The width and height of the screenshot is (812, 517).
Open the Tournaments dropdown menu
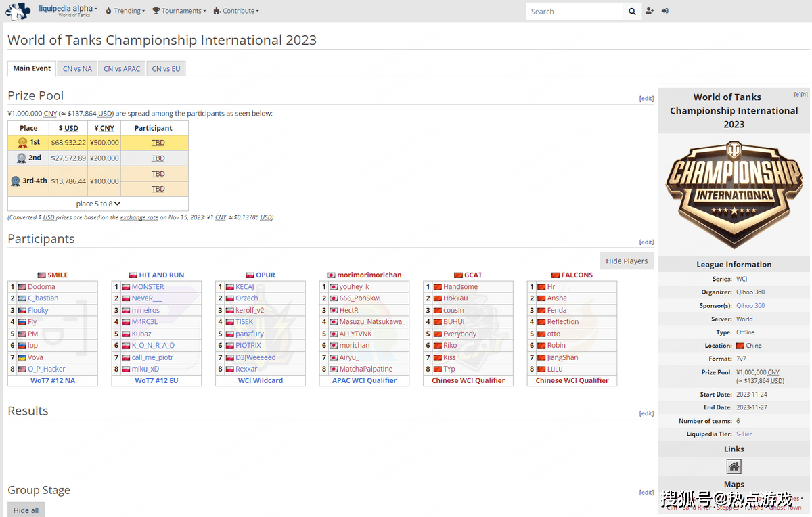pyautogui.click(x=179, y=11)
